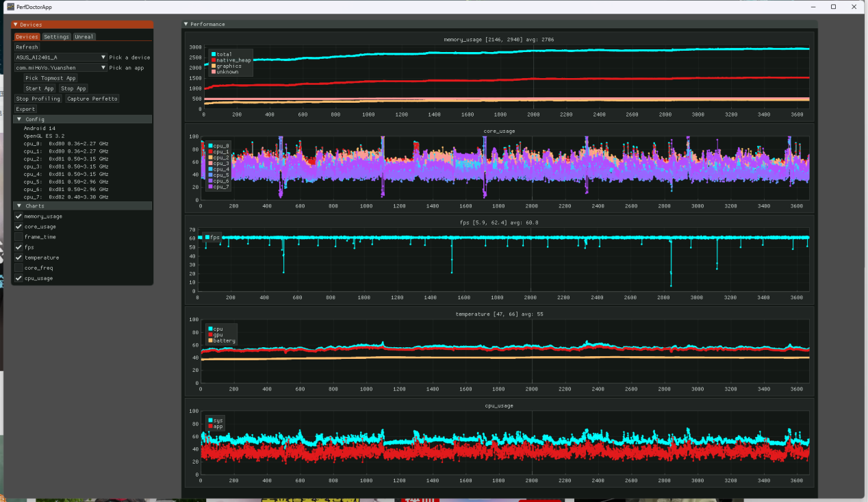Click the Refresh button

coord(27,47)
